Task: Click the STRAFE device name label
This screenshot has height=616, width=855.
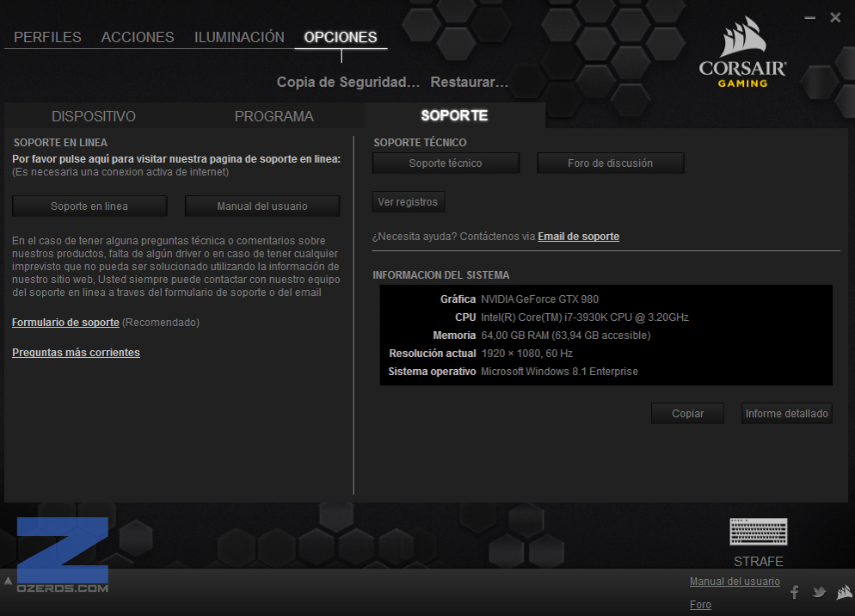Action: point(759,562)
